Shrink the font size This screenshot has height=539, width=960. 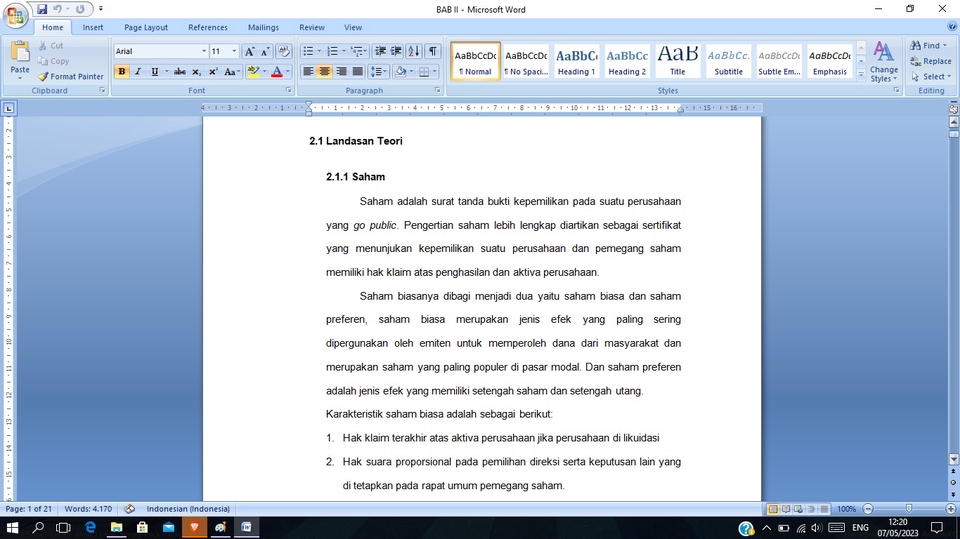pos(265,51)
